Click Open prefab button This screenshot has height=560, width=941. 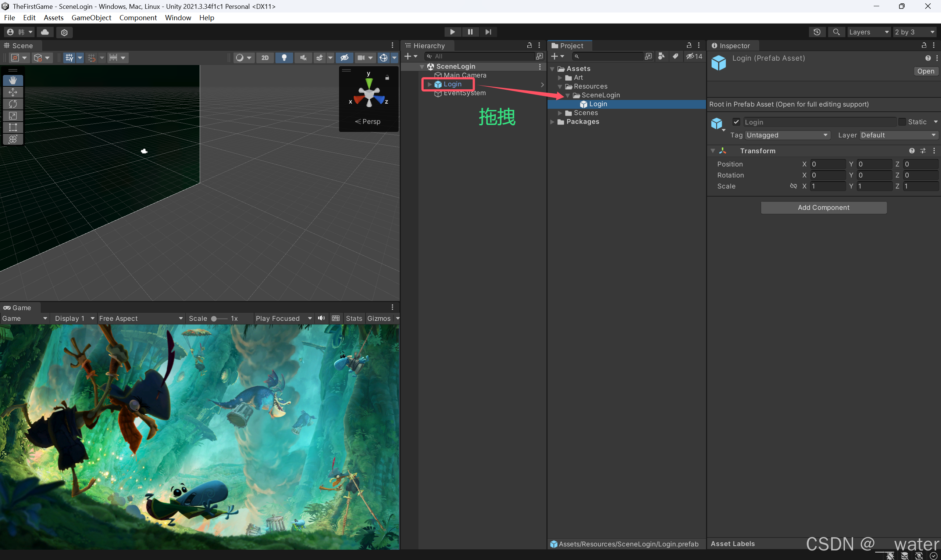coord(926,71)
